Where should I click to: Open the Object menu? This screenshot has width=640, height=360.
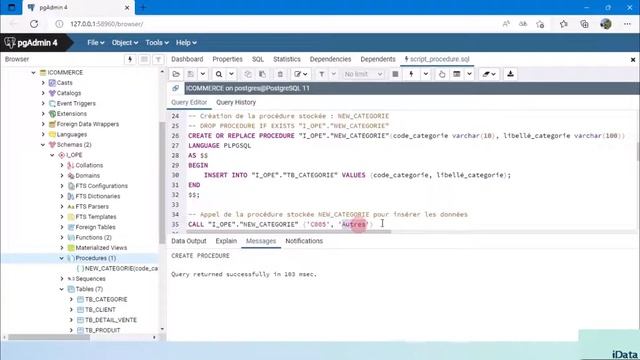pyautogui.click(x=124, y=42)
